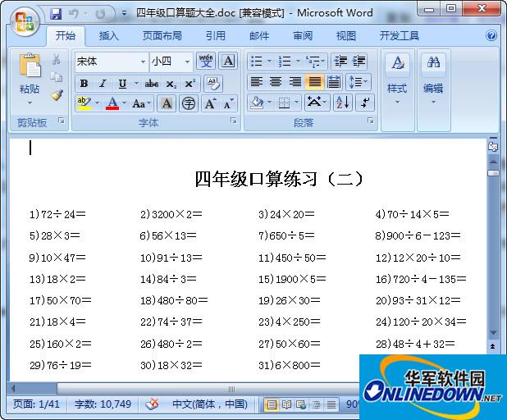Switch to the 插入 tab
507x420 pixels.
pos(109,35)
